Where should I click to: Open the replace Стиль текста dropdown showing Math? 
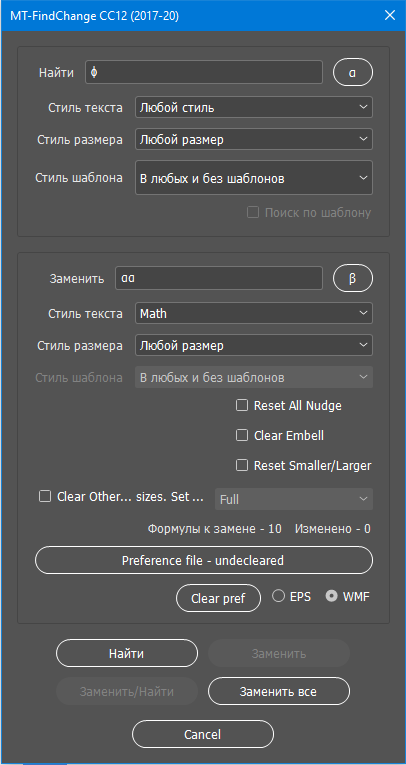254,313
